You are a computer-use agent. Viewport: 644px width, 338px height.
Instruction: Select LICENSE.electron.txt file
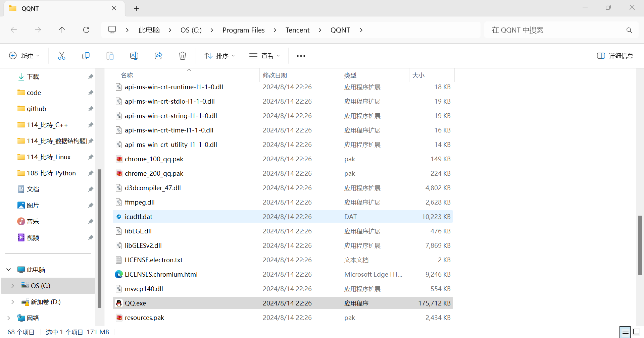coord(154,260)
